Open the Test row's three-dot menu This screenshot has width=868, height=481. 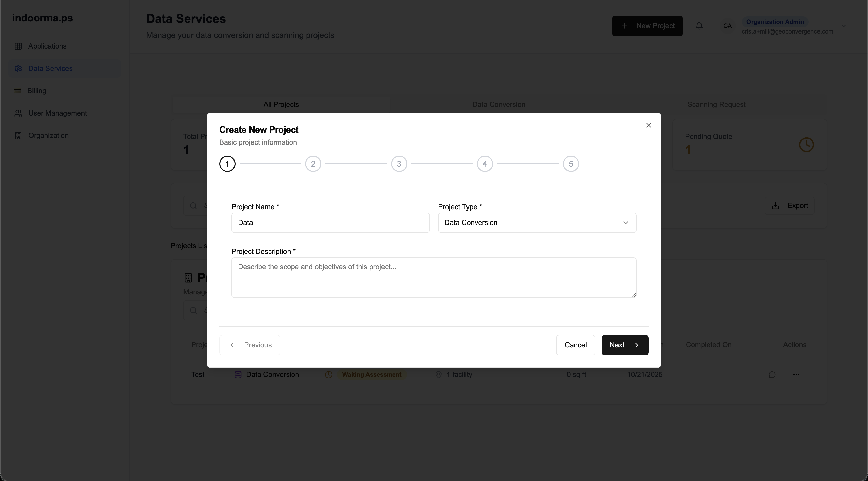click(x=796, y=375)
